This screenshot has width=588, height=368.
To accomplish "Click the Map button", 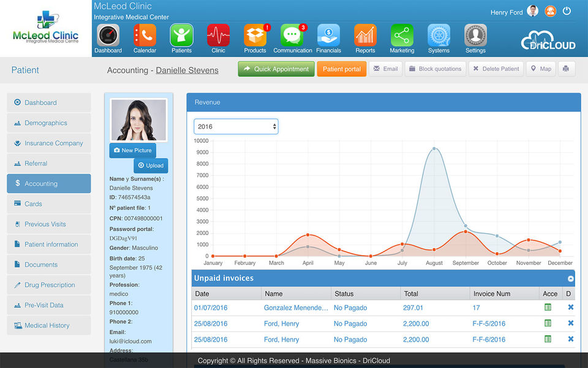I will point(541,69).
